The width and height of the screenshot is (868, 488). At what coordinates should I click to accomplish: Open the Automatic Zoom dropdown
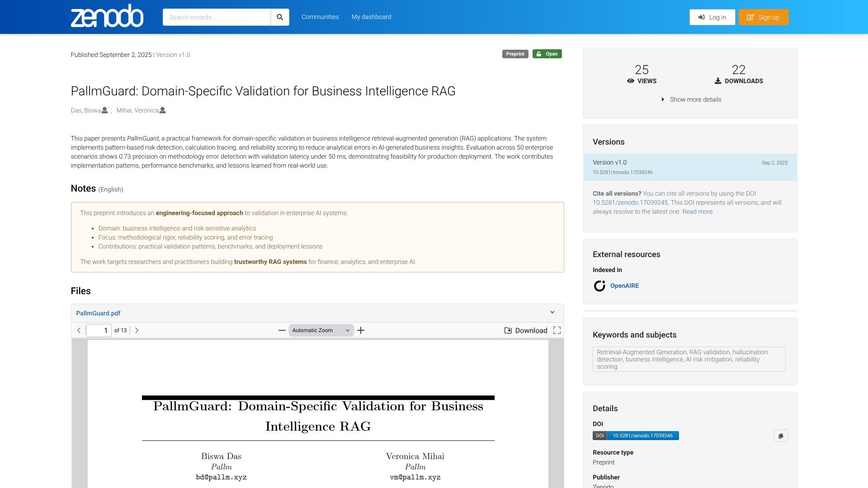321,330
